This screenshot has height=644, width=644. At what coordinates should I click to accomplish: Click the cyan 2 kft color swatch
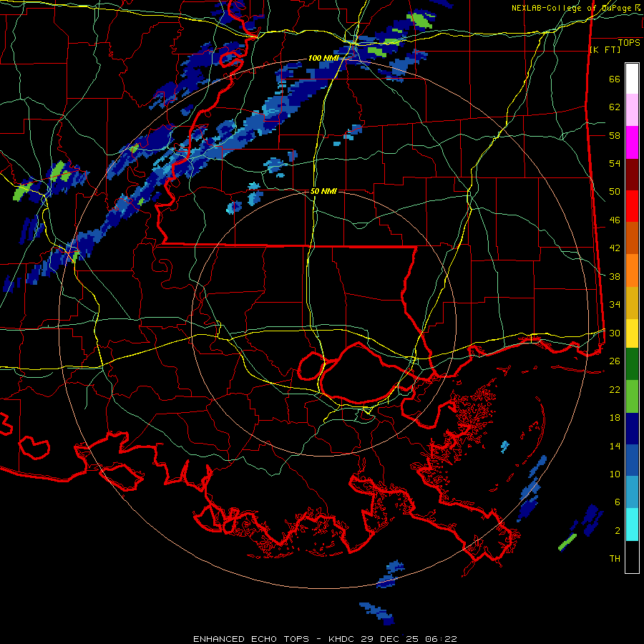[x=632, y=525]
